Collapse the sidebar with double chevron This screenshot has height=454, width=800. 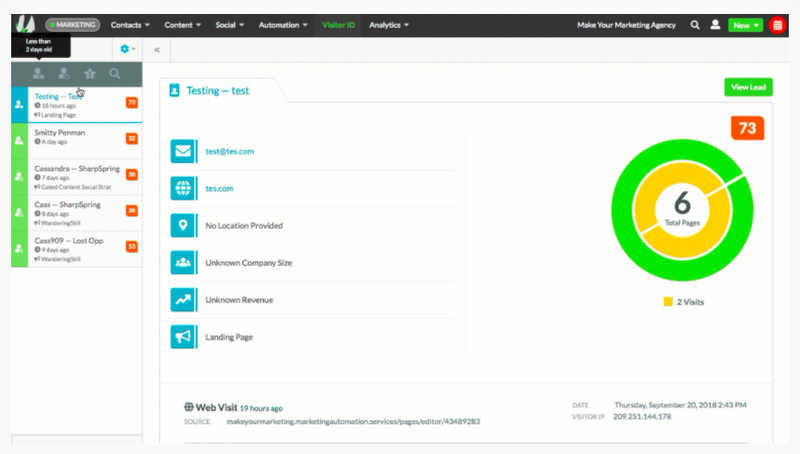click(157, 49)
